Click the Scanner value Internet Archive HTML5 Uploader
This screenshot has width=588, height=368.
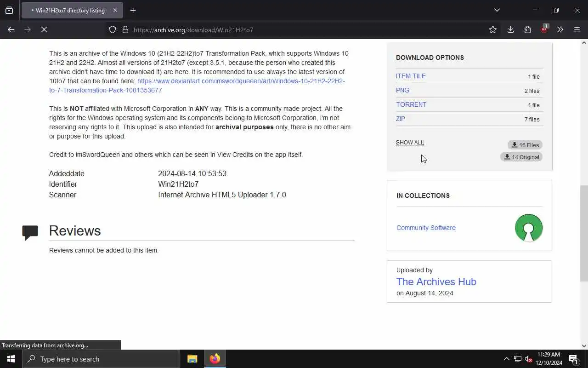[222, 195]
